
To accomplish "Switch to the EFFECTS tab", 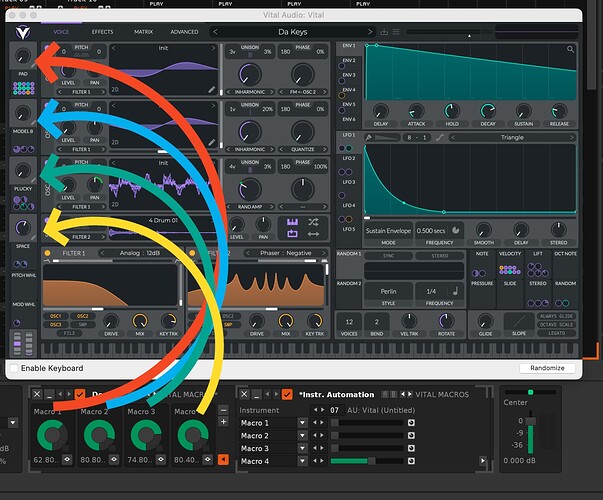I will click(102, 32).
